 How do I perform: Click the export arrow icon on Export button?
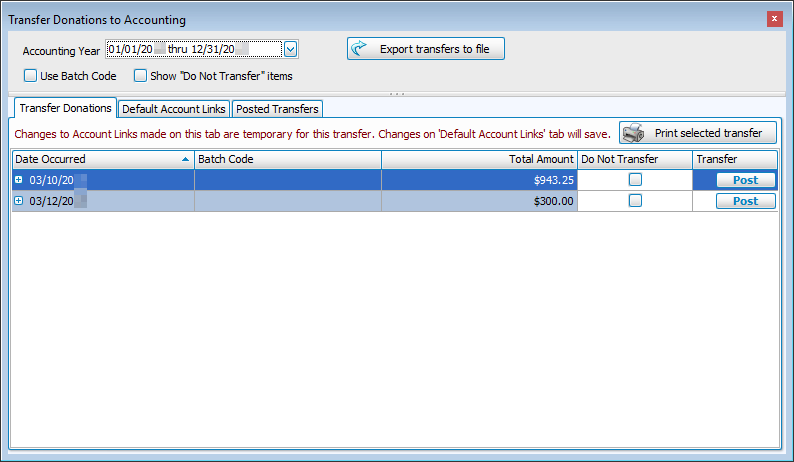(361, 49)
